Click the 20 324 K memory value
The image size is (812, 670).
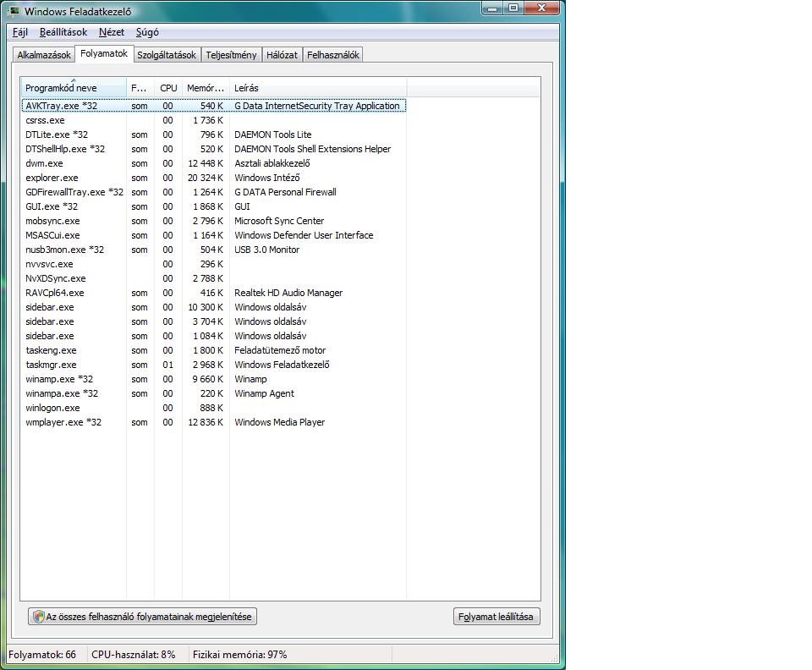tap(205, 178)
